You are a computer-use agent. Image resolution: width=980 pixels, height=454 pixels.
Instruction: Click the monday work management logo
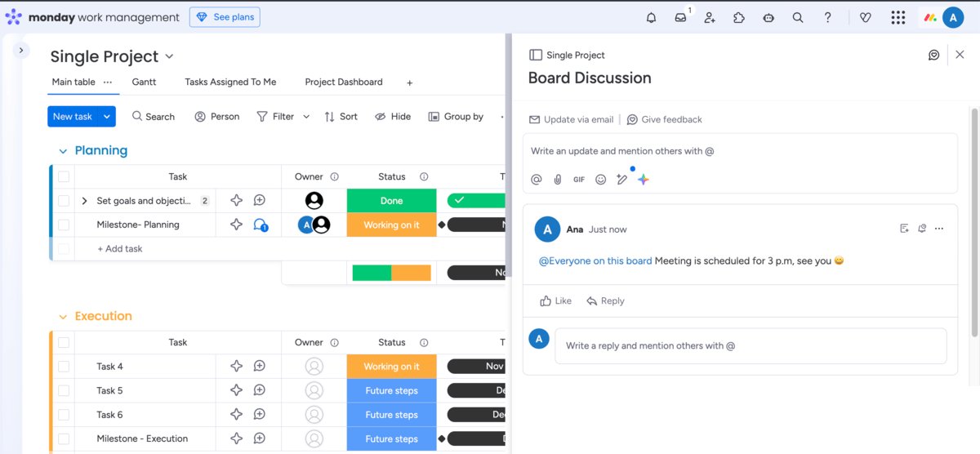pos(92,17)
